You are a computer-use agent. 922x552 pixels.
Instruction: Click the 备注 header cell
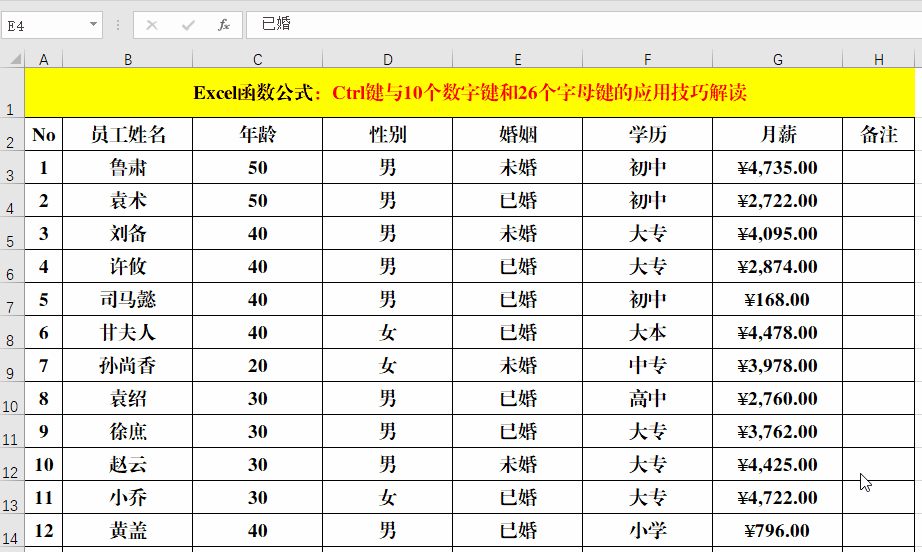(878, 134)
